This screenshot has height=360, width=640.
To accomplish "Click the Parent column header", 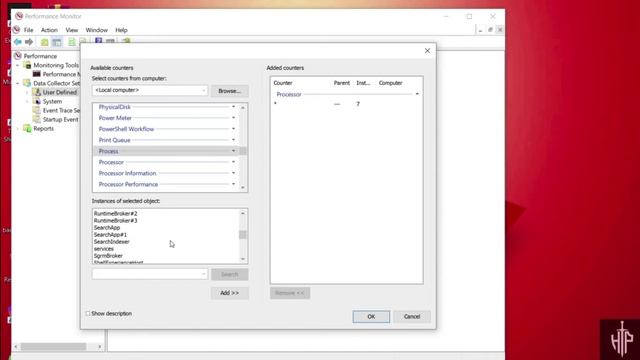I will pos(342,83).
